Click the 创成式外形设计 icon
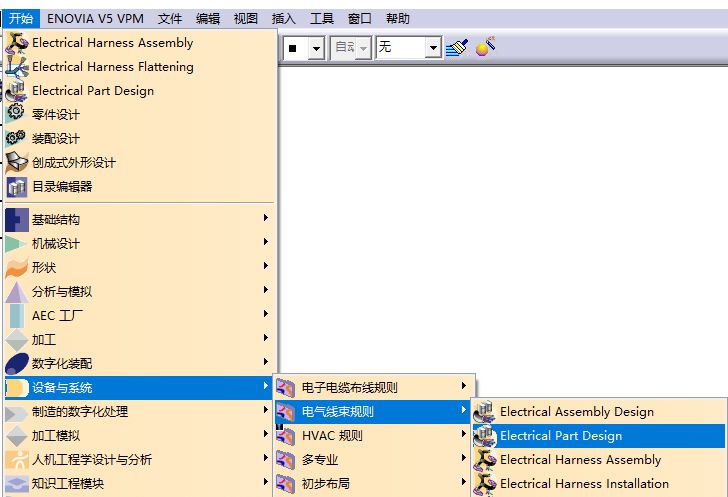 point(17,163)
